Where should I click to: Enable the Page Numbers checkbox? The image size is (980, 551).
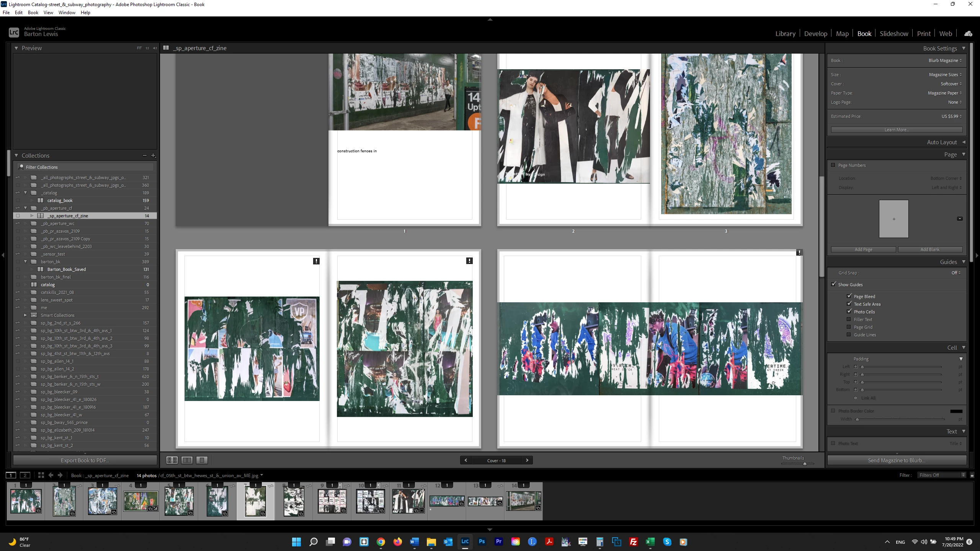(x=833, y=165)
